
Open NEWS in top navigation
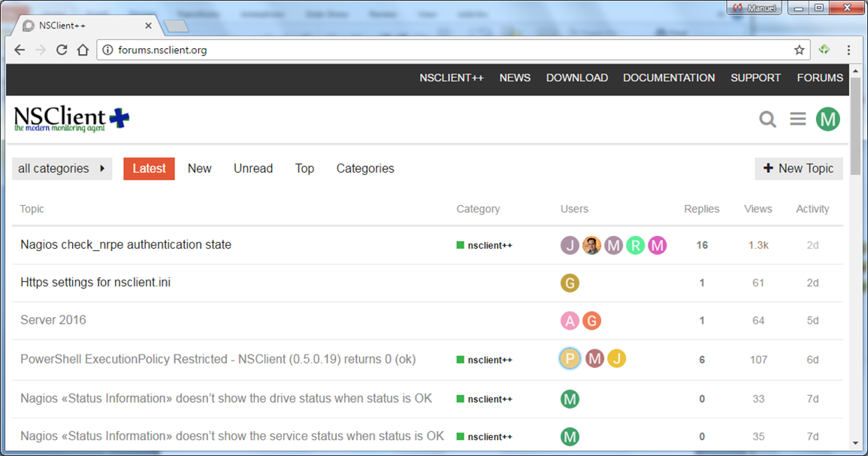pyautogui.click(x=515, y=78)
